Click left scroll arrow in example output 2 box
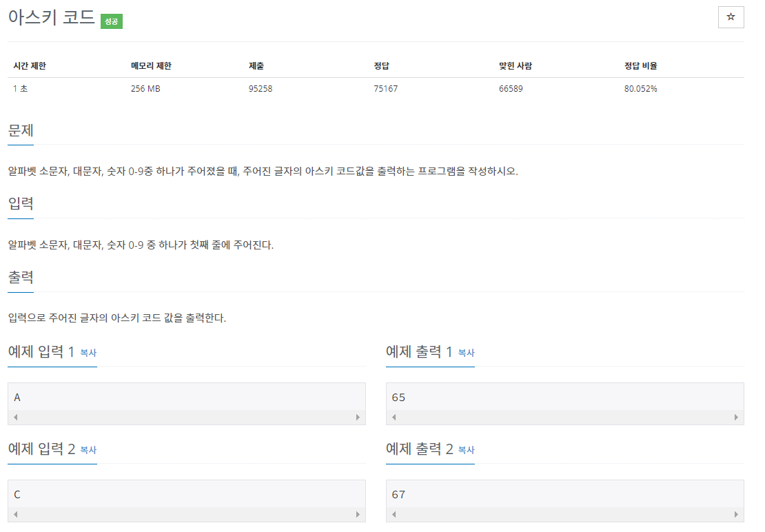The image size is (765, 532). click(394, 514)
